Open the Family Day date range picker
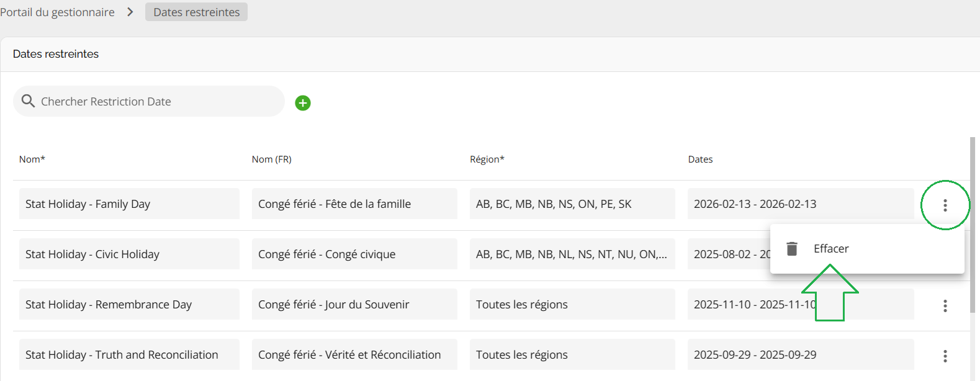Viewport: 980px width, 381px height. coord(800,204)
